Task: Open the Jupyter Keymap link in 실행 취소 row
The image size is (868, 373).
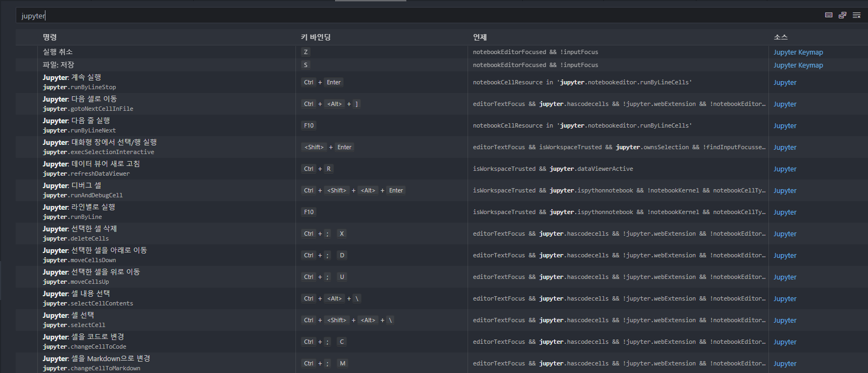Action: point(798,52)
